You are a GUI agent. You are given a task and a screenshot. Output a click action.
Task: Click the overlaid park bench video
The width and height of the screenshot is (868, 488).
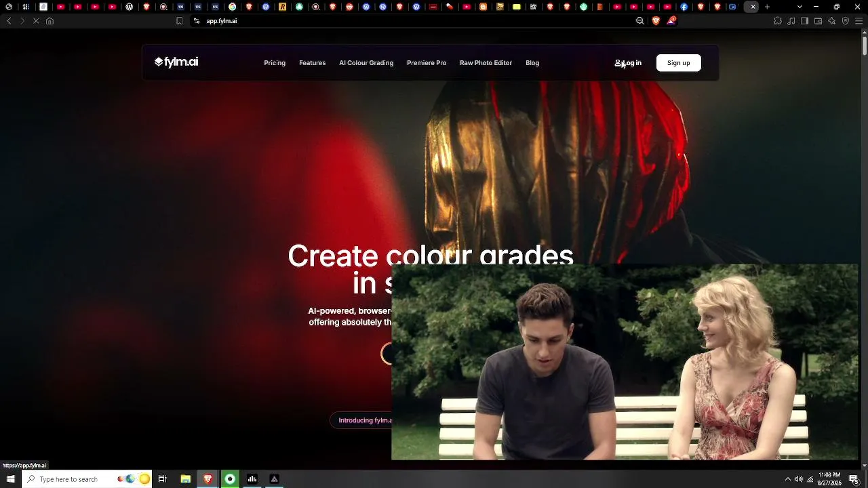625,362
